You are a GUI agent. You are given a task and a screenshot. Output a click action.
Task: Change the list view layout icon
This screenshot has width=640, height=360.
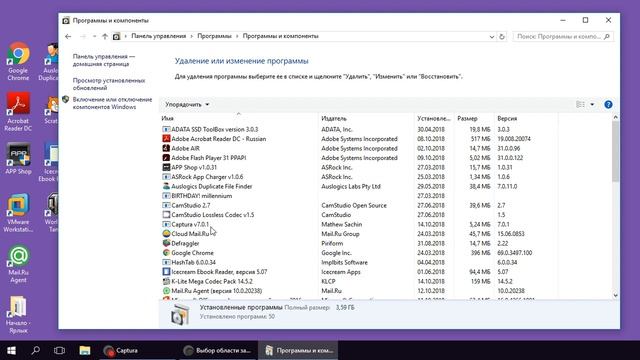point(580,104)
